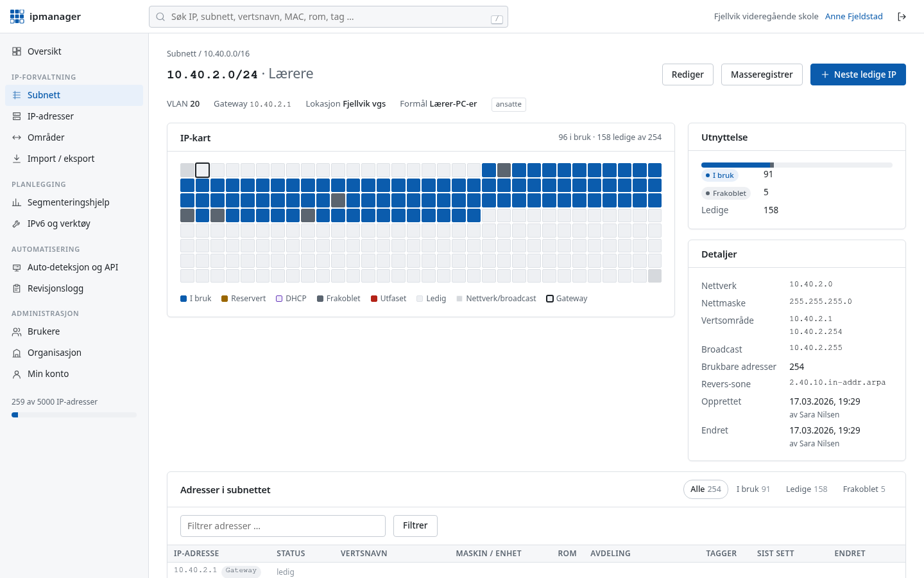924x578 pixels.
Task: Switch to I bruk 91 tab
Action: (x=753, y=489)
